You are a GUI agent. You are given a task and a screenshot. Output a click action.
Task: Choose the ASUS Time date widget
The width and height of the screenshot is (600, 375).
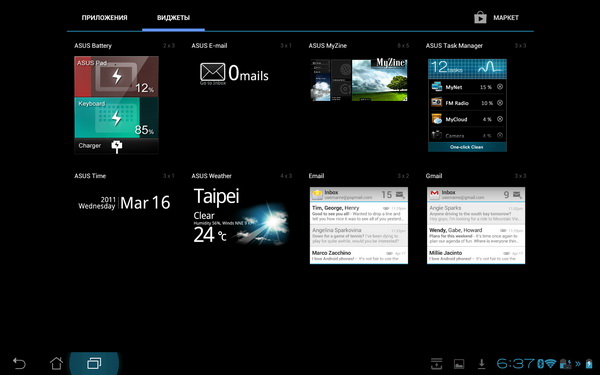[x=124, y=203]
